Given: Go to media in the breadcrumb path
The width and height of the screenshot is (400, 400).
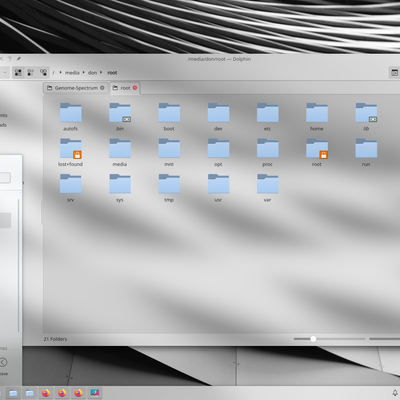Looking at the screenshot, I should [72, 73].
